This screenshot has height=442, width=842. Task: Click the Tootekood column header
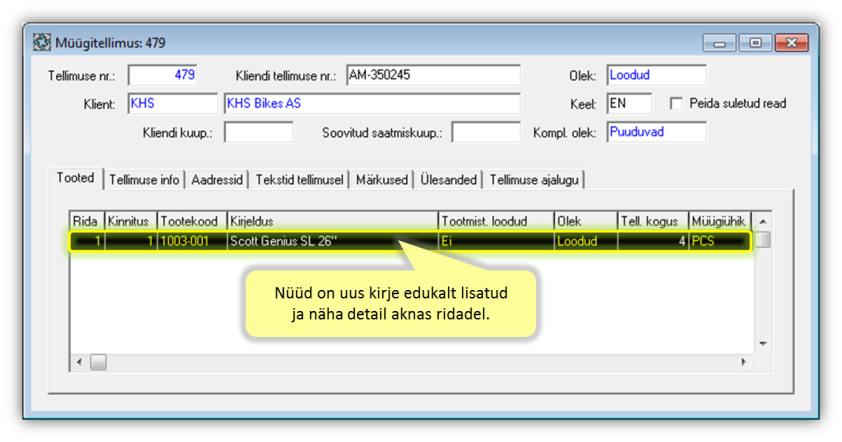tap(192, 221)
